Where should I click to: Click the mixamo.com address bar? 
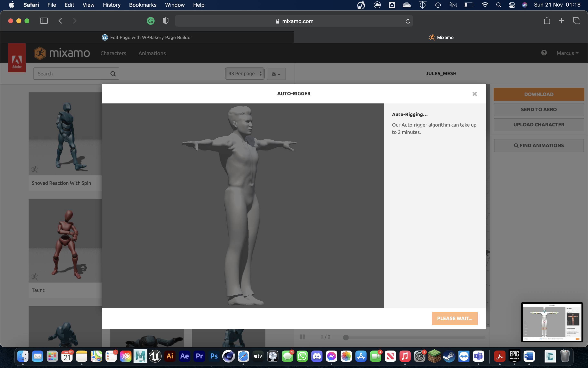click(294, 21)
